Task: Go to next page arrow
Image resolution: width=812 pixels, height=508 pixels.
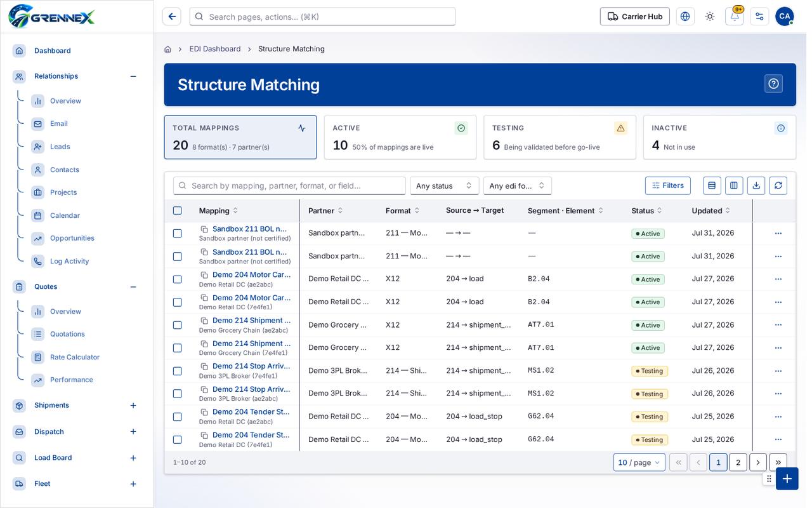Action: point(758,462)
